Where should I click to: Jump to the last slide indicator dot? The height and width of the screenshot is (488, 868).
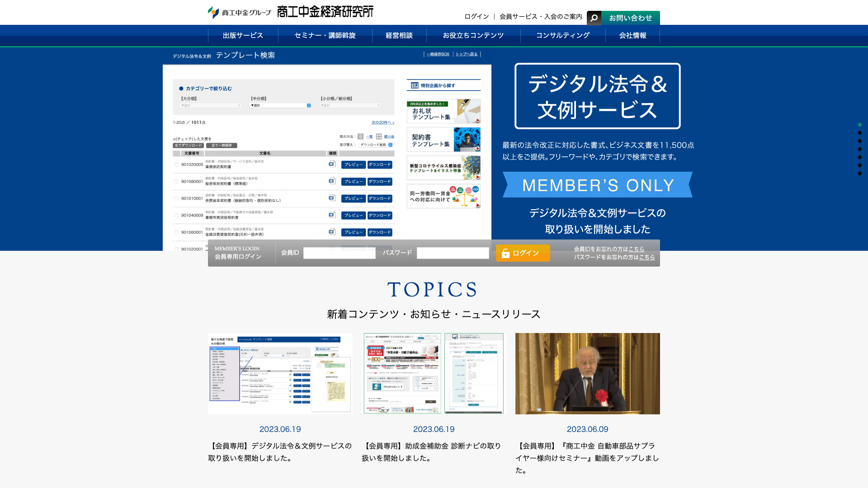[860, 174]
